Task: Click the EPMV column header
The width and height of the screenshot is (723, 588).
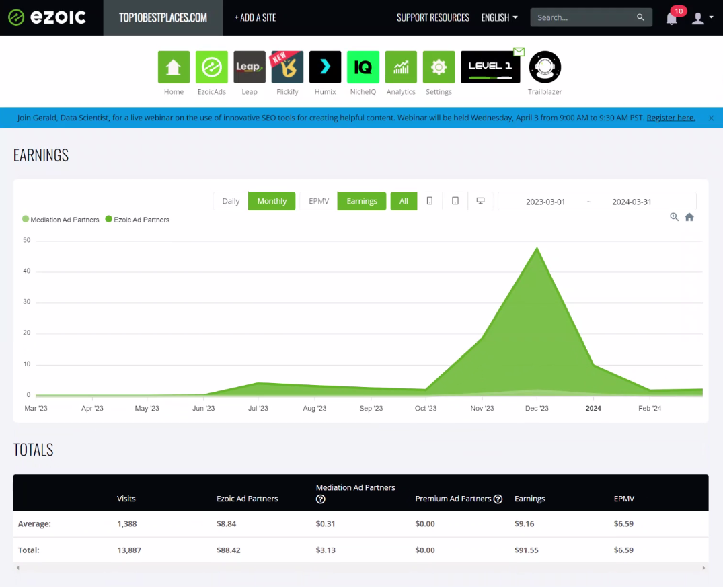Action: coord(624,499)
